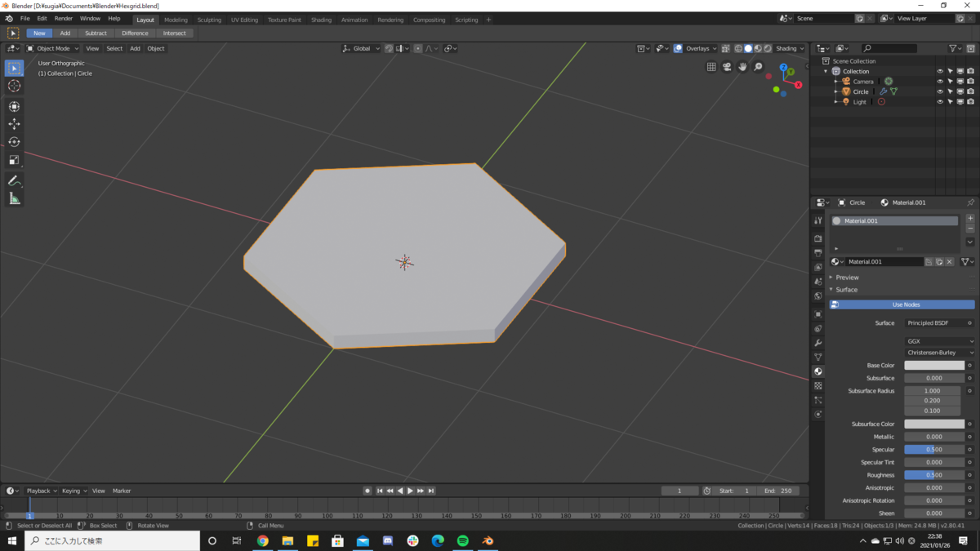Image resolution: width=980 pixels, height=551 pixels.
Task: Switch to the UV Editing workspace tab
Action: click(x=244, y=20)
